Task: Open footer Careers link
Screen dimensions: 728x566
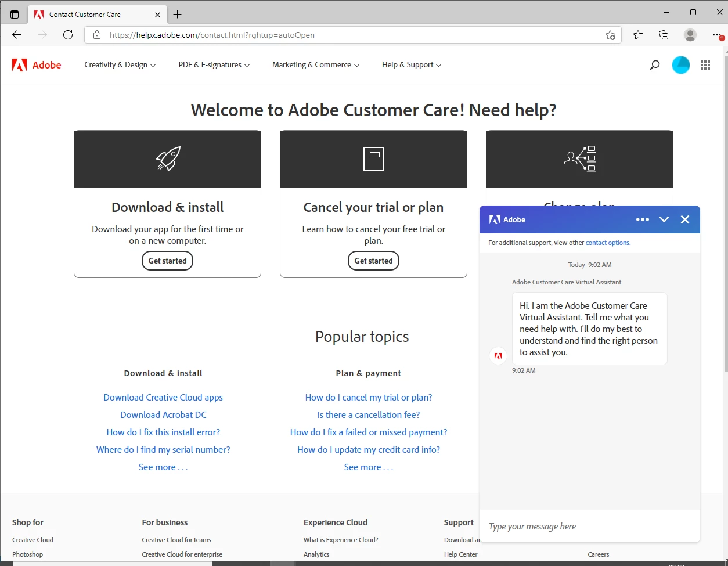Action: [x=599, y=554]
